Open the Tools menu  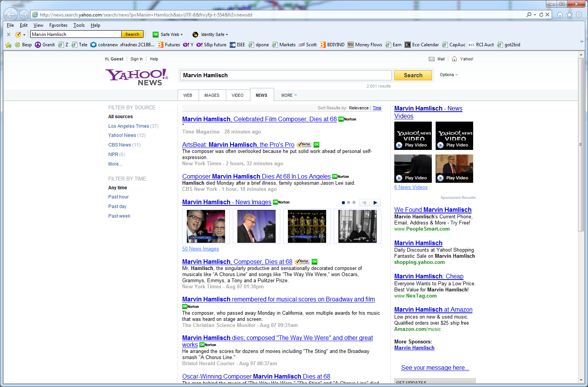click(79, 25)
